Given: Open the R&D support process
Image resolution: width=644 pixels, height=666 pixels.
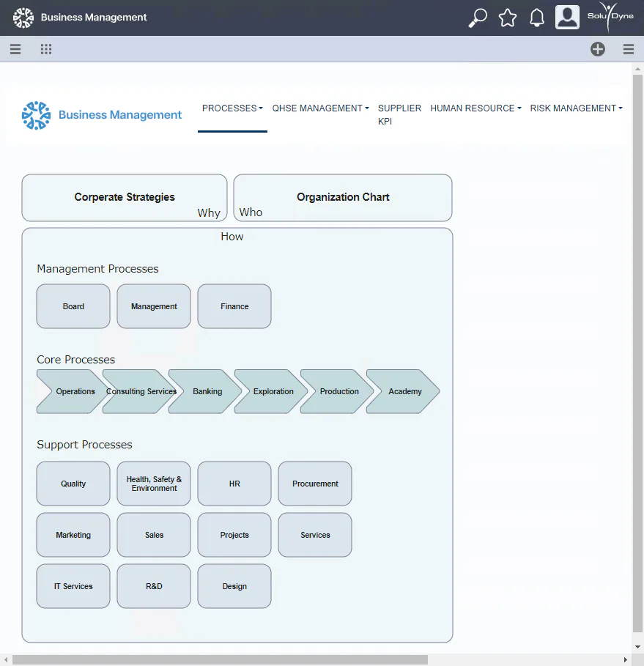Looking at the screenshot, I should tap(154, 586).
